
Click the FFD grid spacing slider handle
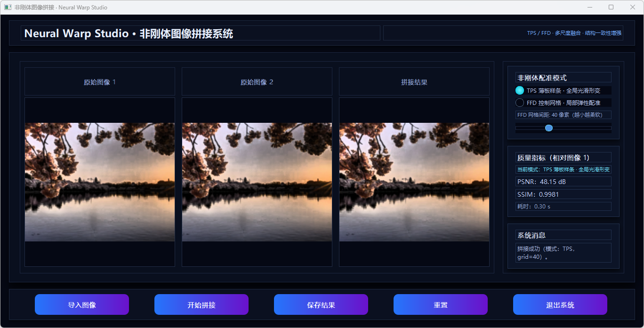coord(548,128)
